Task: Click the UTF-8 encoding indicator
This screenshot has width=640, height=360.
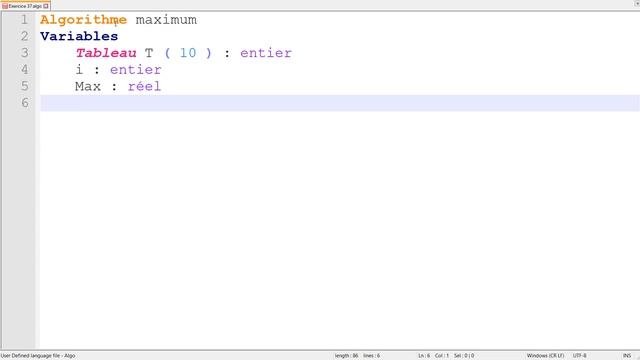Action: pos(580,356)
